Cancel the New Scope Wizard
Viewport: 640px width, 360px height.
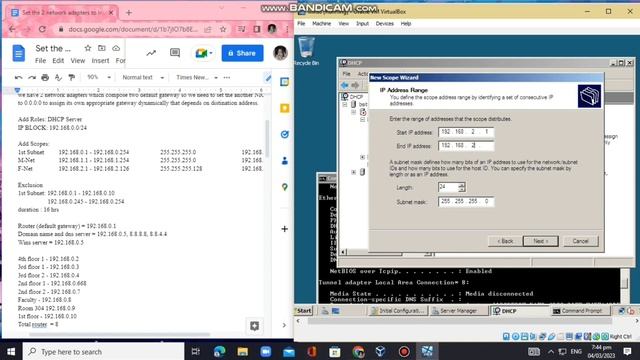580,241
